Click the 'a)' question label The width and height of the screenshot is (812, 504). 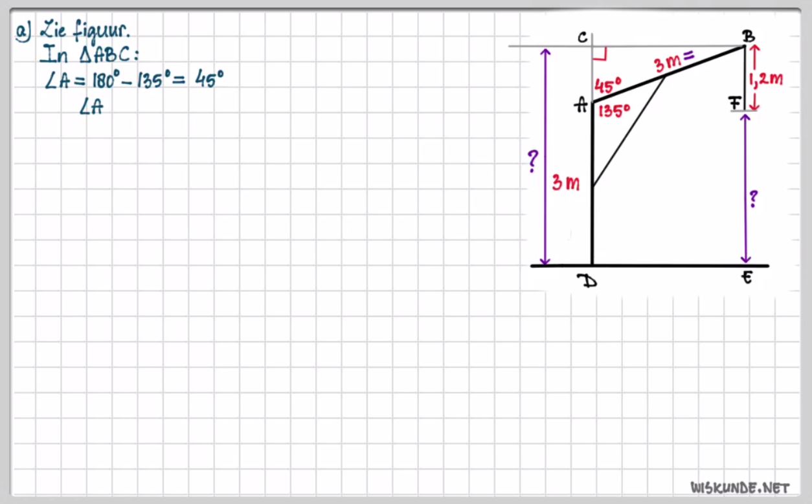tap(24, 31)
